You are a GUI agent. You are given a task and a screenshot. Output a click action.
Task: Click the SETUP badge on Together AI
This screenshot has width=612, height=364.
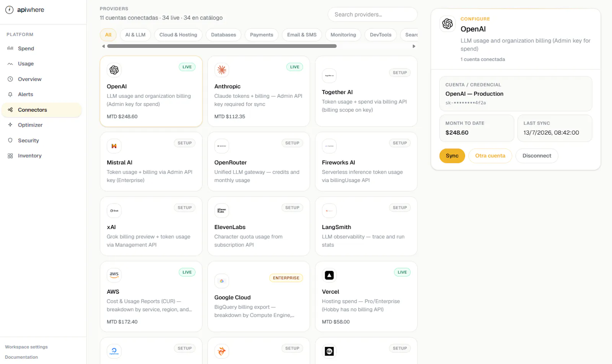(x=400, y=73)
